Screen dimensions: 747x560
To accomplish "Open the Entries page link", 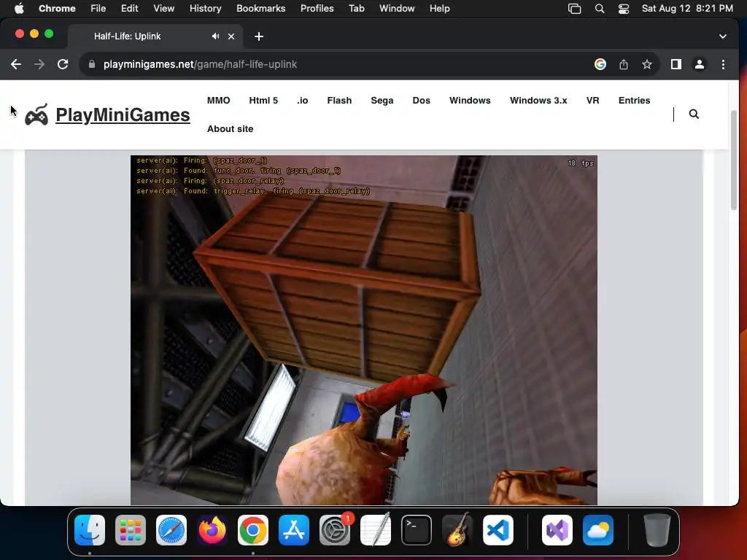I will point(634,101).
